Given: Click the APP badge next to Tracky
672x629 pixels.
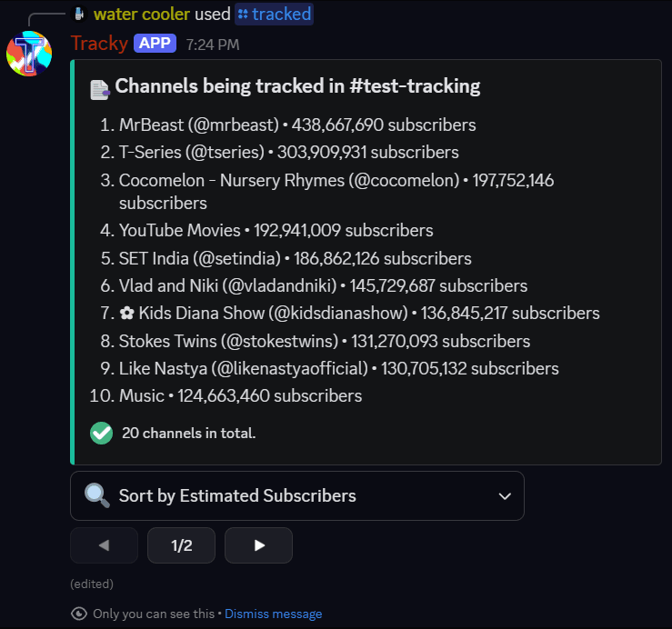Looking at the screenshot, I should coord(155,43).
